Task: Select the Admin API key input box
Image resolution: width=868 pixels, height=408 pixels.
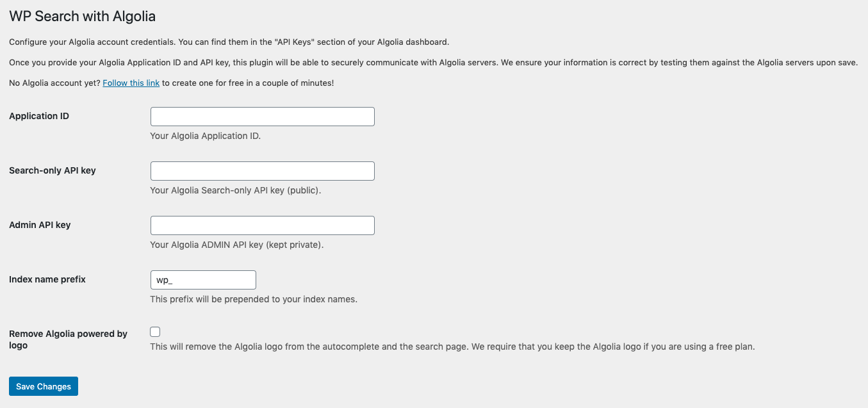Action: [x=262, y=225]
